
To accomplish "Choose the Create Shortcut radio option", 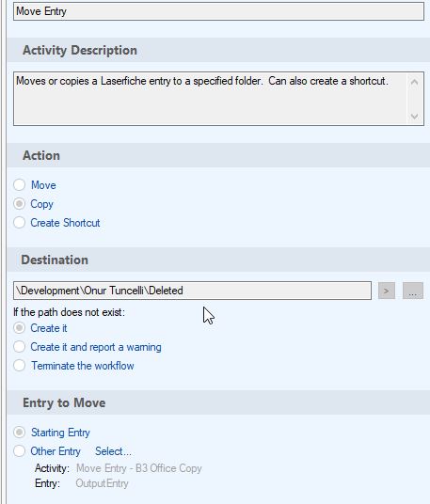I will click(20, 223).
